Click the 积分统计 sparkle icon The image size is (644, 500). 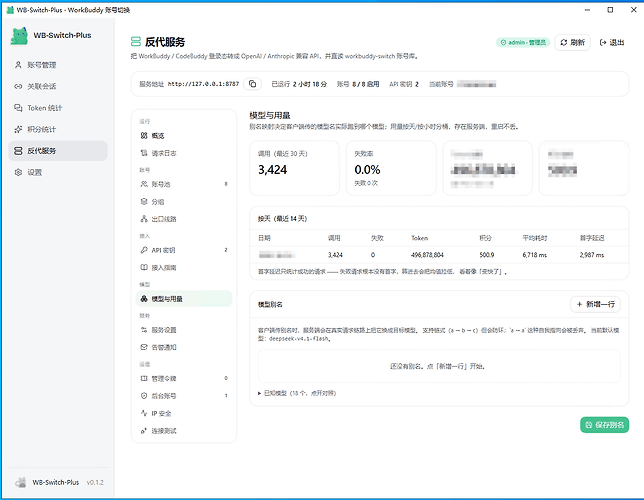pos(18,129)
